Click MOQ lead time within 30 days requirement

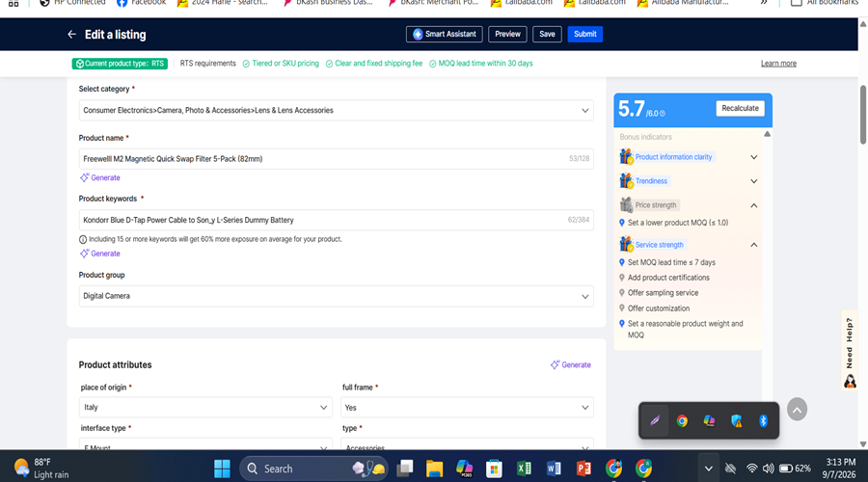point(480,64)
